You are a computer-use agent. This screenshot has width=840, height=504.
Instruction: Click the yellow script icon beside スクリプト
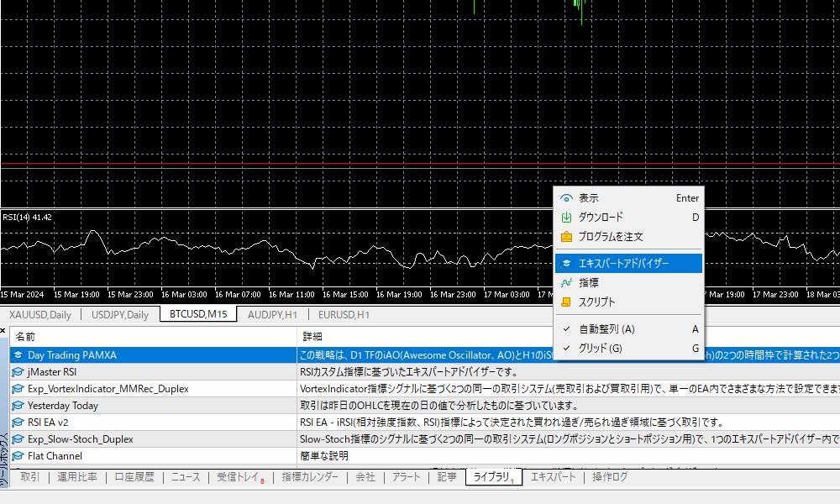click(x=566, y=300)
